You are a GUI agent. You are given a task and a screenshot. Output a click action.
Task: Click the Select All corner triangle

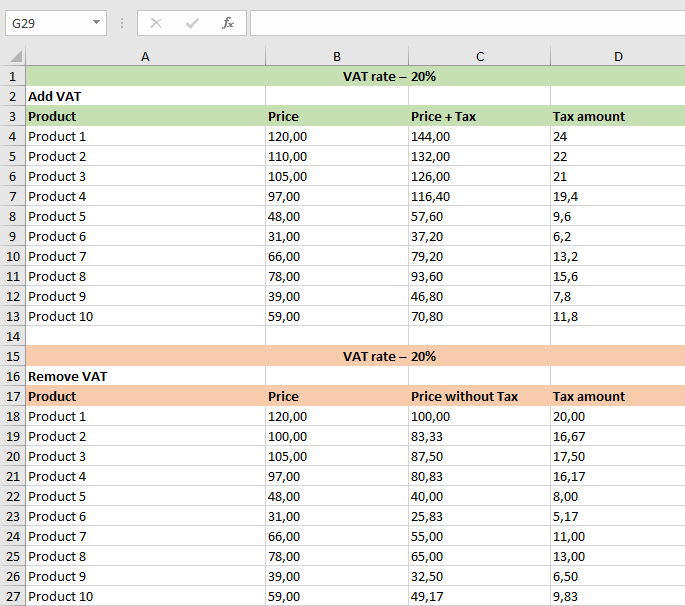coord(14,57)
